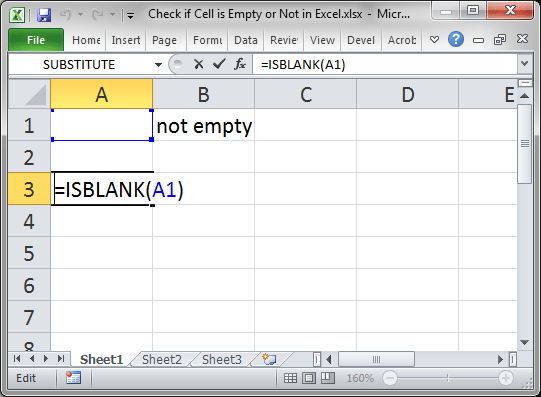Click macro recording icon in status bar
The image size is (541, 397).
pyautogui.click(x=73, y=378)
